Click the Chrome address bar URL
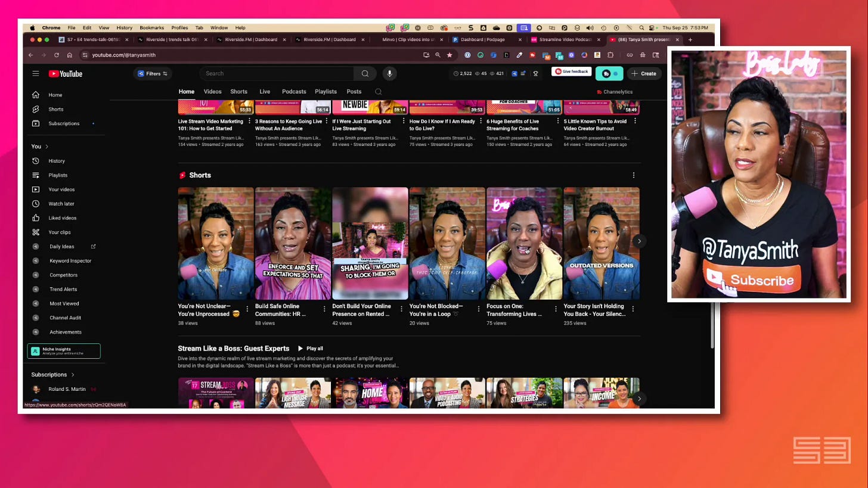This screenshot has width=868, height=488. (x=123, y=55)
